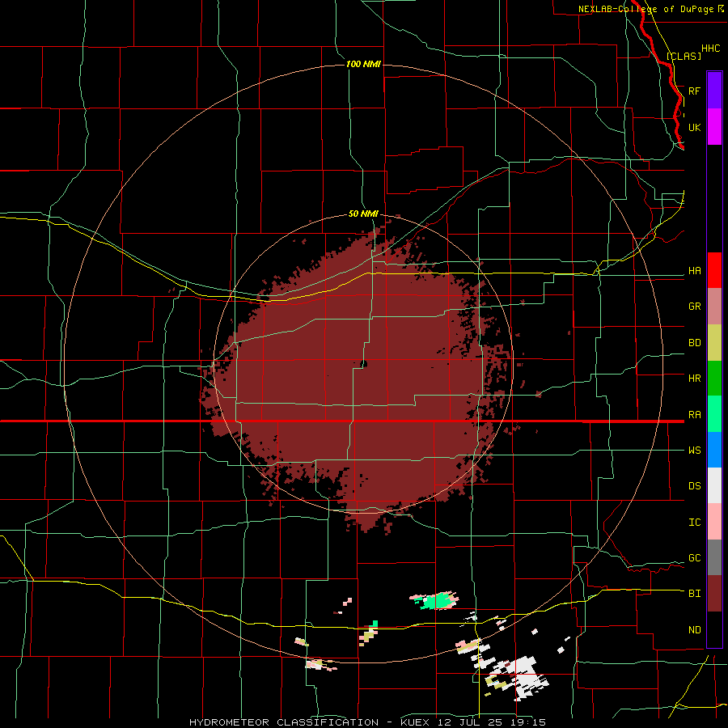Select the GR color swatch in legend
The width and height of the screenshot is (728, 728).
pyautogui.click(x=714, y=307)
